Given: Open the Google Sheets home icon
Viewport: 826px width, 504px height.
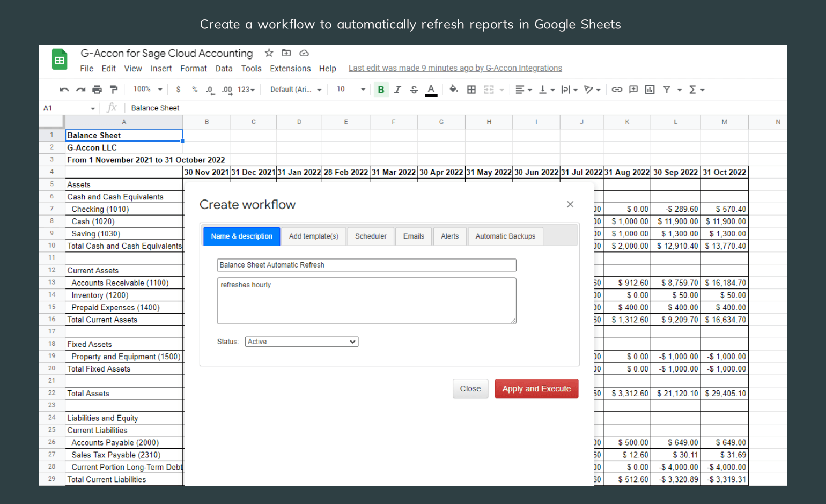Looking at the screenshot, I should click(60, 59).
